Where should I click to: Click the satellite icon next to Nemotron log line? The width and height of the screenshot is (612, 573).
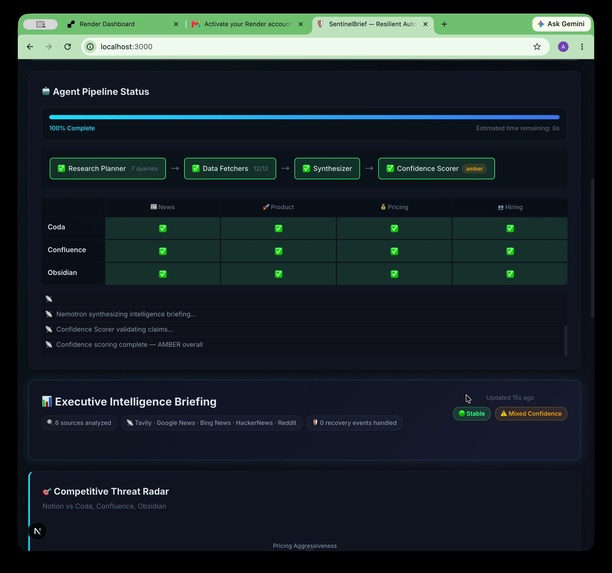(49, 314)
